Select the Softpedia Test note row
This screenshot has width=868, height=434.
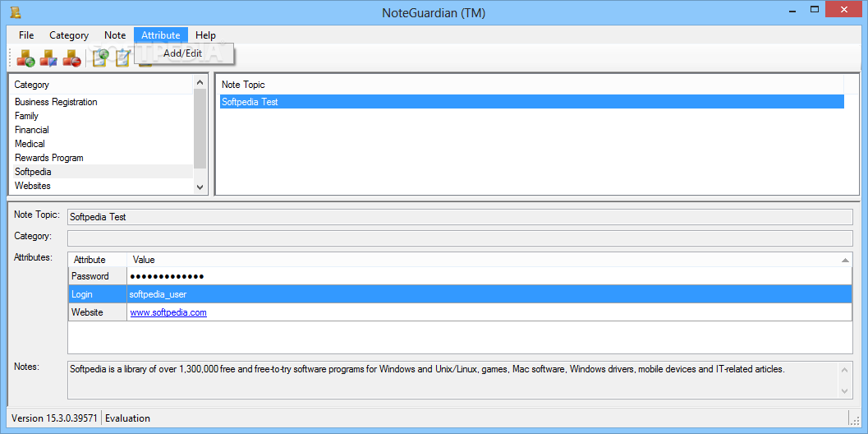point(531,102)
